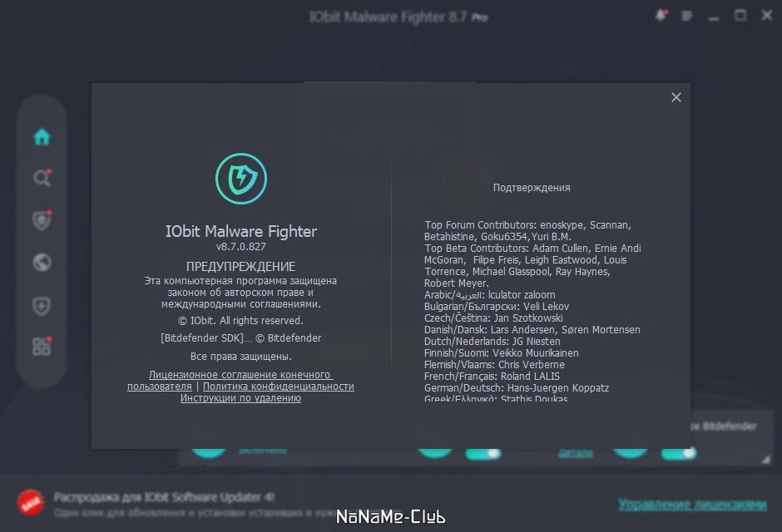Click the '[Bitdefender SDK]' copyright line
The image size is (782, 532).
click(241, 337)
